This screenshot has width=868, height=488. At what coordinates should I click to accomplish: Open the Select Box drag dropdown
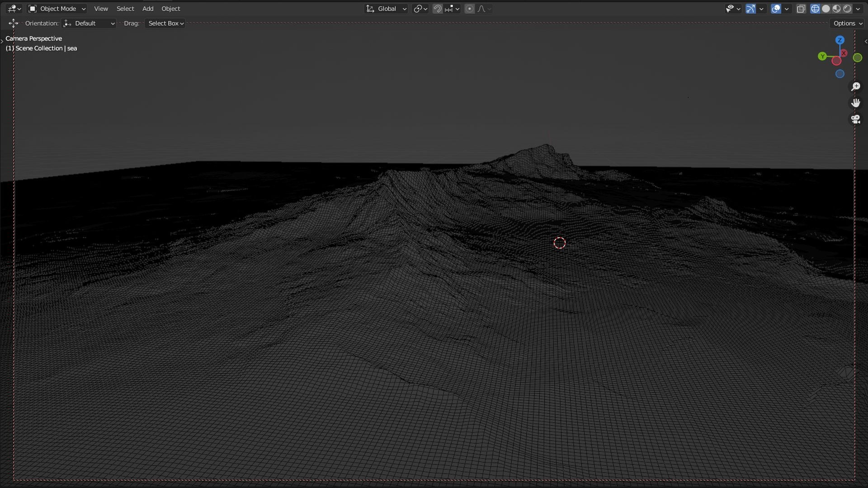coord(165,23)
